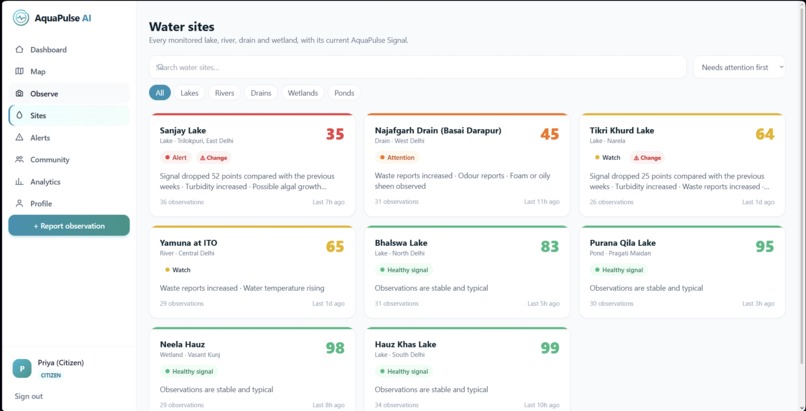Screen dimensions: 806x411
Task: Click the Community people icon
Action: tap(20, 160)
